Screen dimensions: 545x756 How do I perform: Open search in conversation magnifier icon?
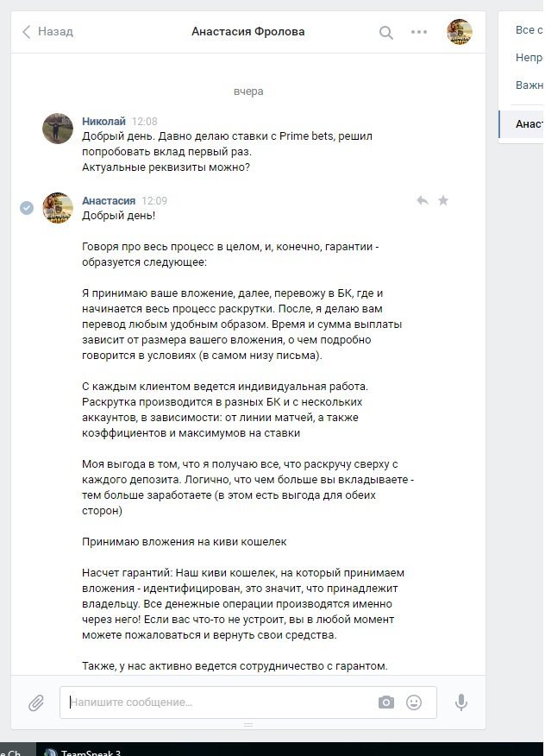(386, 32)
